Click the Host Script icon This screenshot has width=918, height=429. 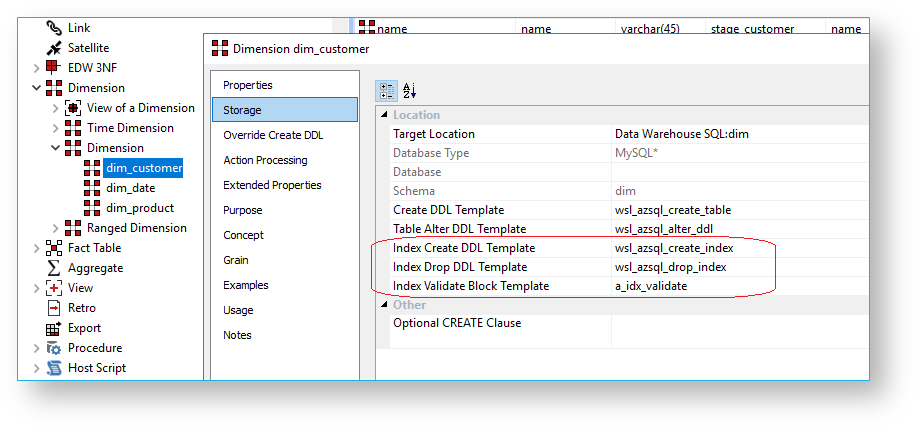click(54, 368)
